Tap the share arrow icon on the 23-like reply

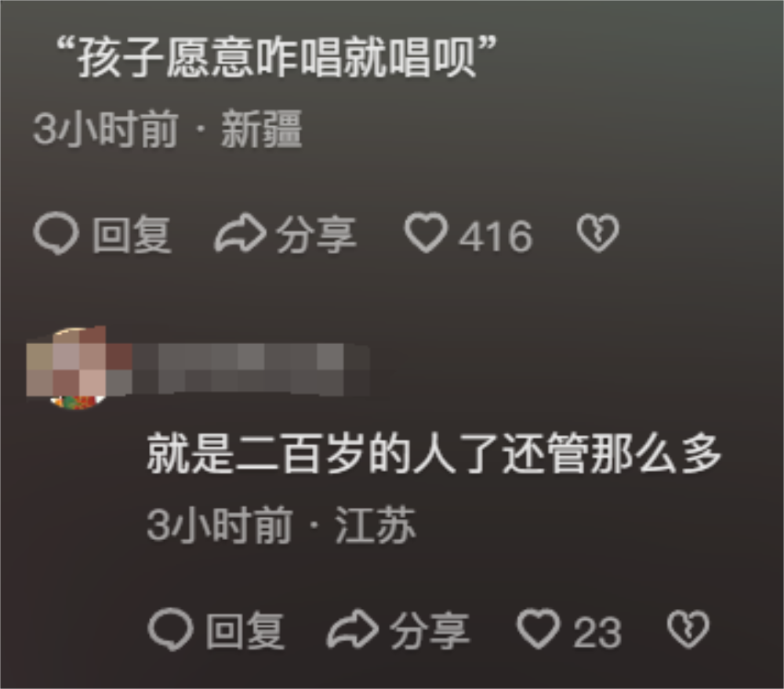point(353,629)
